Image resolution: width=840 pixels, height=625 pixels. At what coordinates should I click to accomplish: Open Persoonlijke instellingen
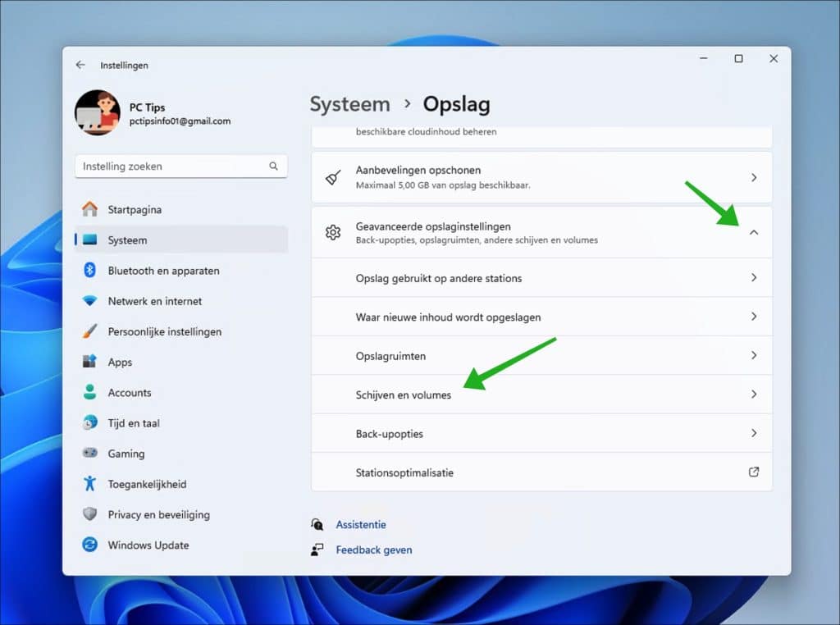pyautogui.click(x=181, y=331)
